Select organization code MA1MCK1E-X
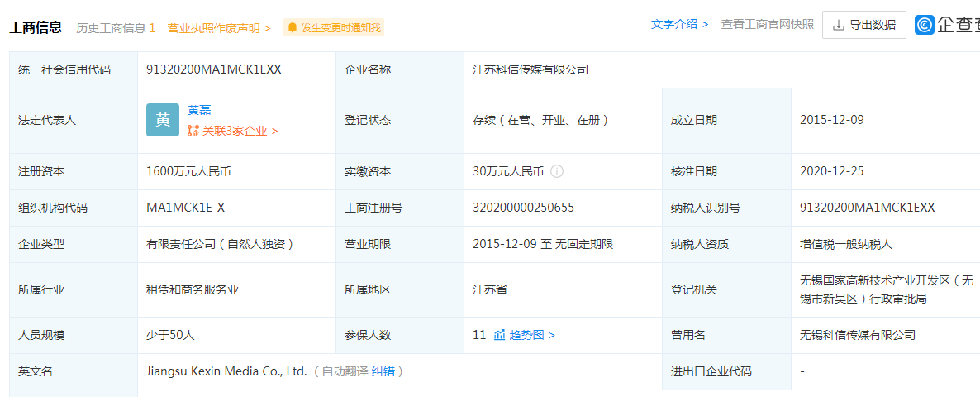 (x=186, y=208)
